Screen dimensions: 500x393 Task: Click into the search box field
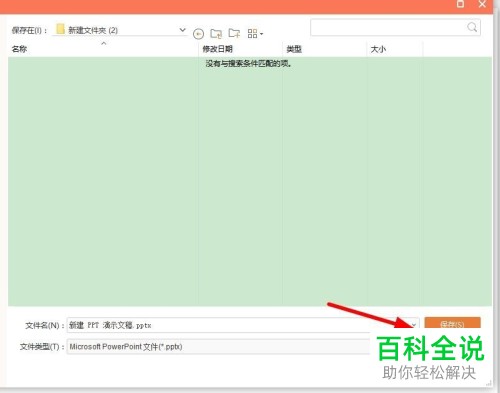[395, 27]
